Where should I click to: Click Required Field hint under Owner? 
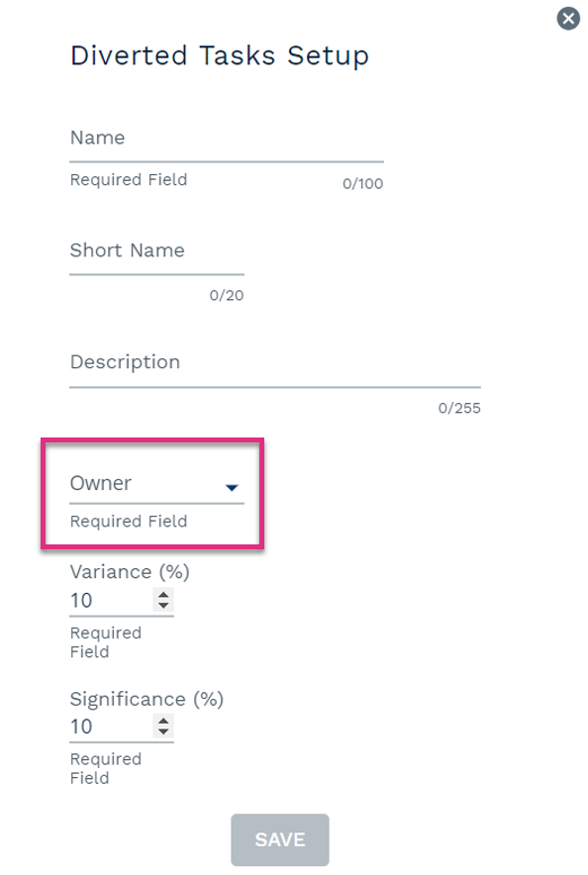click(x=129, y=522)
